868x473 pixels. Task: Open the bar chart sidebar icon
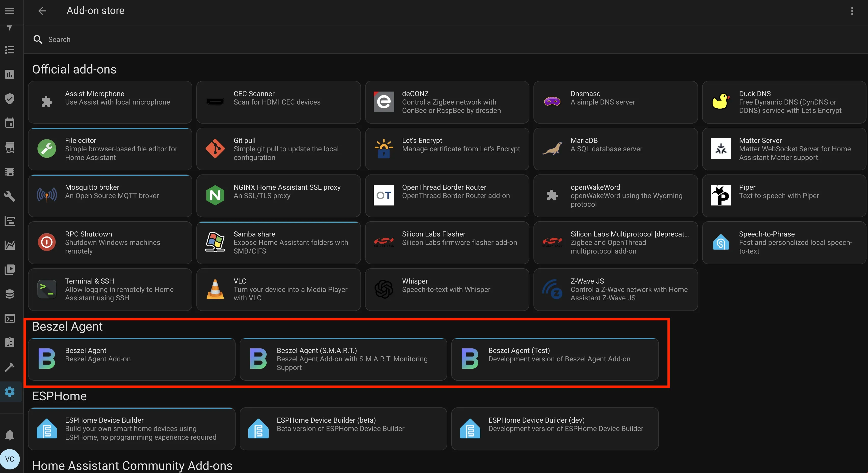point(10,74)
